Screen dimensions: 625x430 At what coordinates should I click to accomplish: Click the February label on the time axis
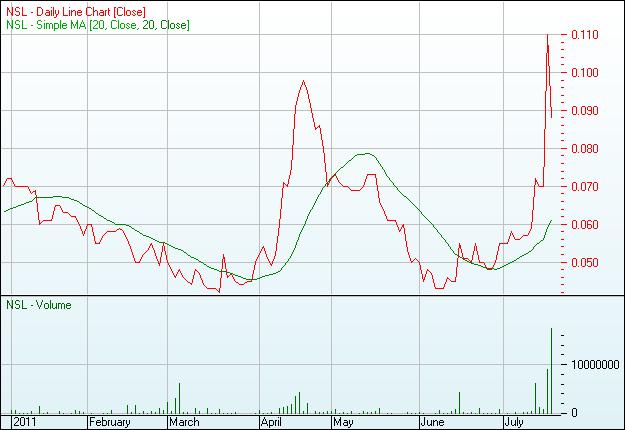coord(110,423)
